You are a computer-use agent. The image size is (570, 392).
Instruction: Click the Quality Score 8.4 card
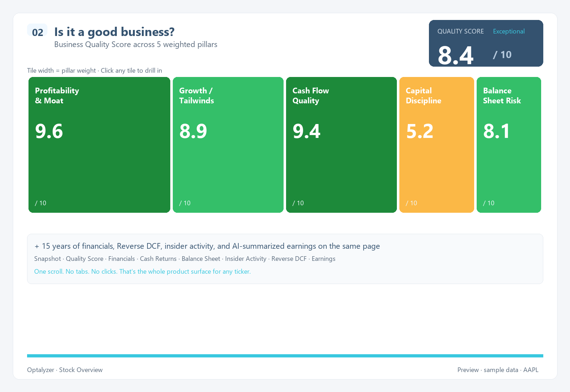pyautogui.click(x=486, y=43)
